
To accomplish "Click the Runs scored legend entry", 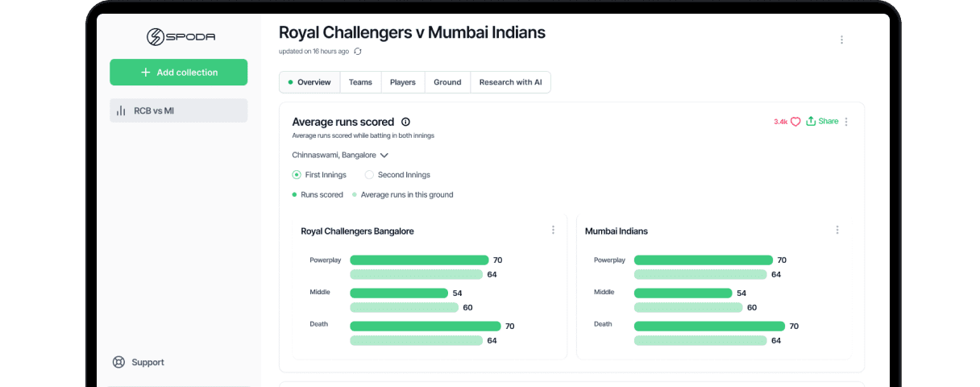I will click(x=318, y=195).
